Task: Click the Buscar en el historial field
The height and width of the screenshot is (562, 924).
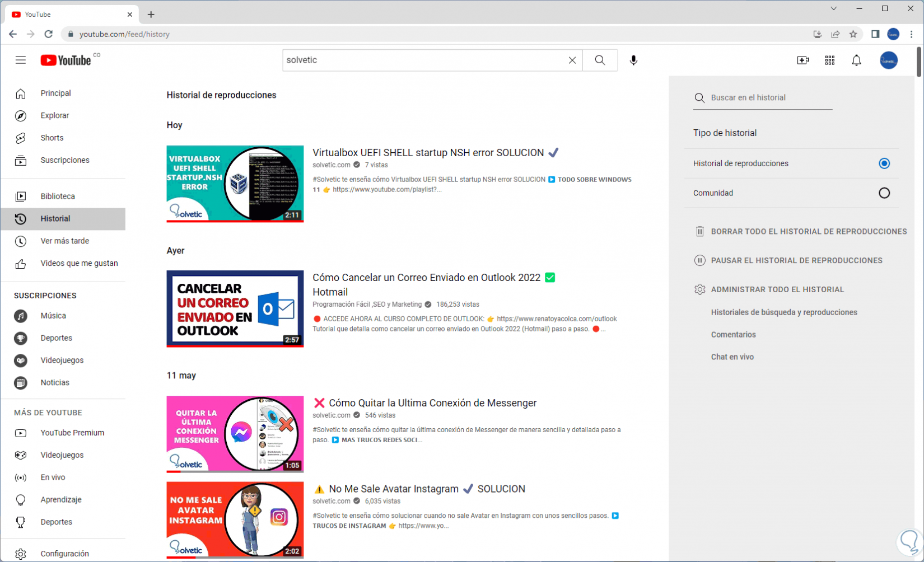Action: 763,98
